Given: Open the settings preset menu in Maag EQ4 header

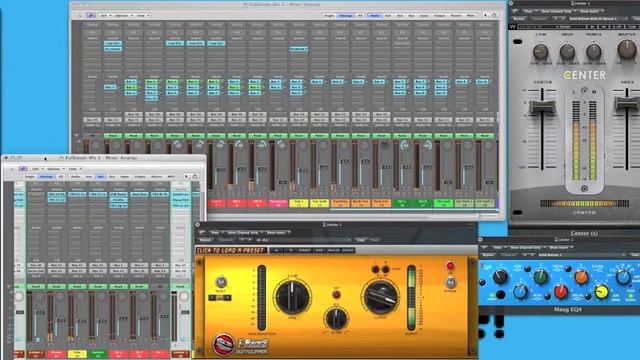Looking at the screenshot, I should (x=582, y=255).
